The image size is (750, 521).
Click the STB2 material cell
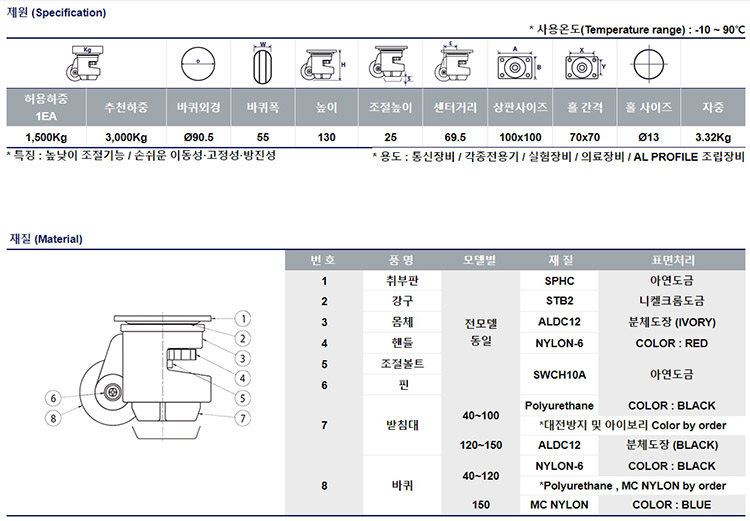coord(559,301)
